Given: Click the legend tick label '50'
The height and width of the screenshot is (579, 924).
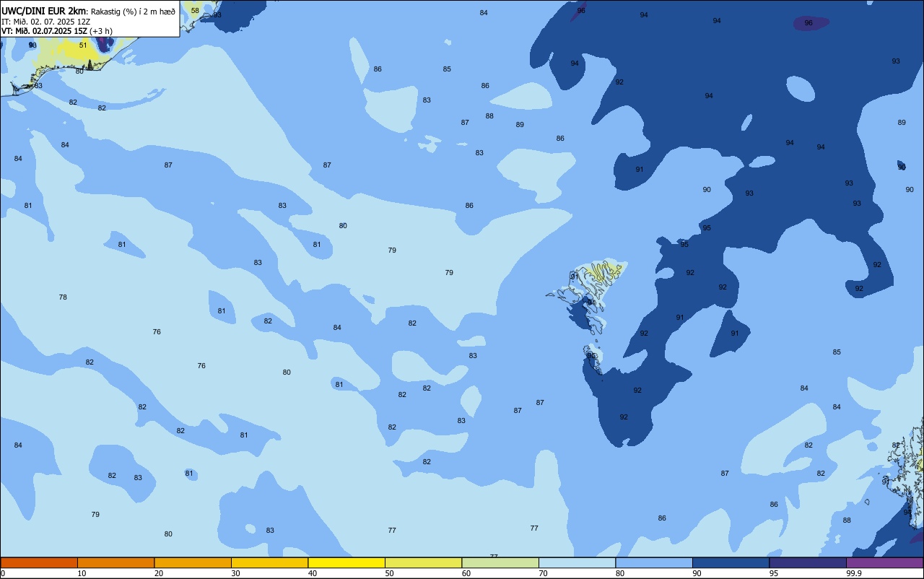Looking at the screenshot, I should click(x=389, y=573).
